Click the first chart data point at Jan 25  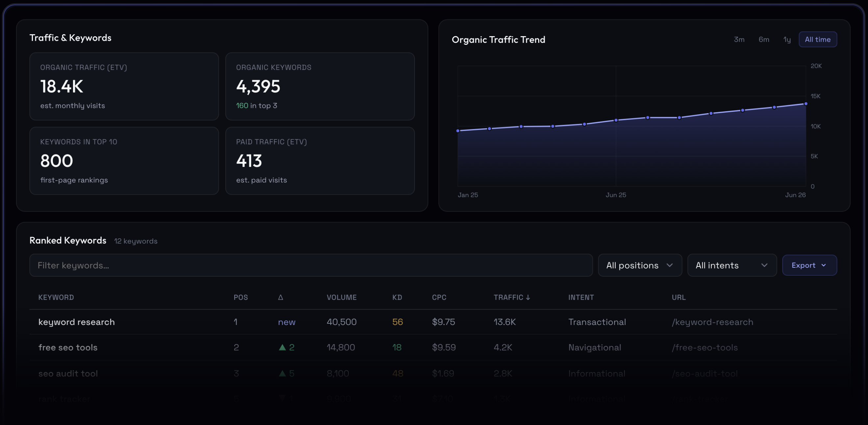[x=458, y=131]
